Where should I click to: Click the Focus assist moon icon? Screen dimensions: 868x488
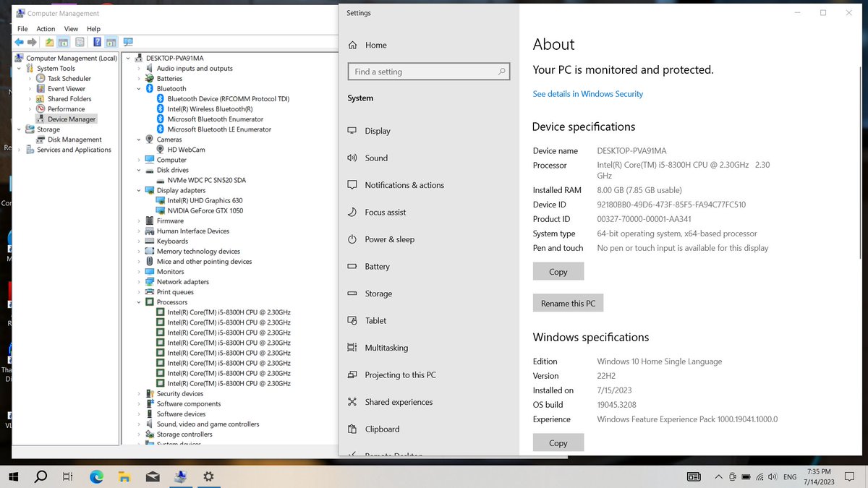352,212
